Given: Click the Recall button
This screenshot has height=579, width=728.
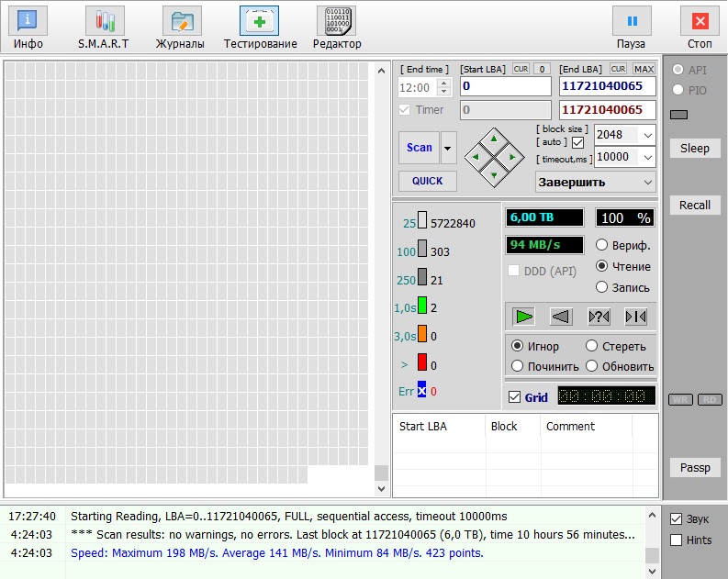Looking at the screenshot, I should coord(695,205).
